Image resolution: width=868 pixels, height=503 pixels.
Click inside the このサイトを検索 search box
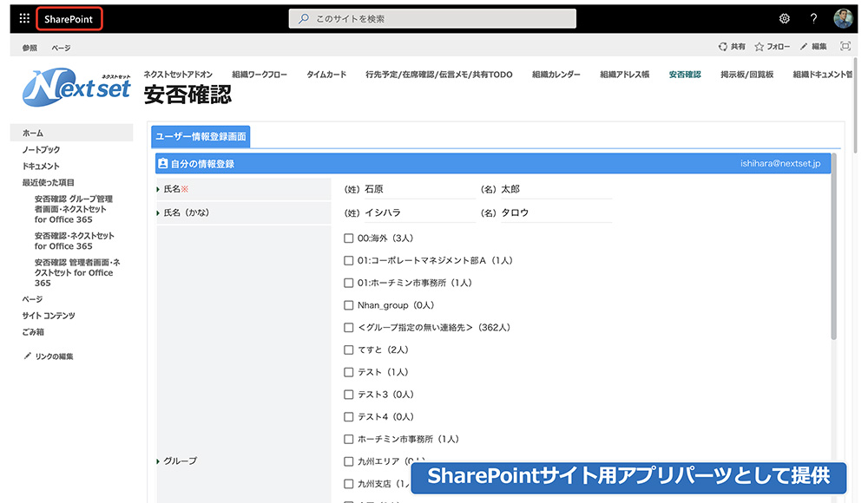pos(431,17)
